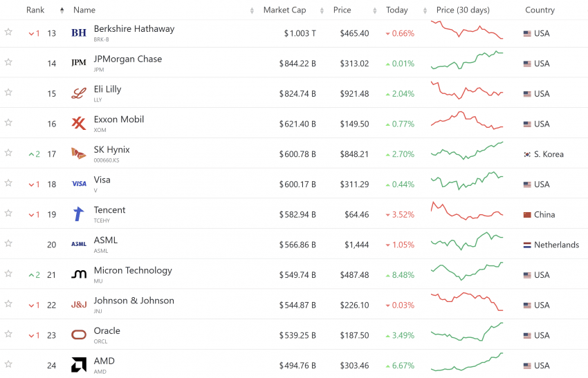The width and height of the screenshot is (588, 378).
Task: Click the Netherlands flag in ASML row
Action: pyautogui.click(x=527, y=245)
